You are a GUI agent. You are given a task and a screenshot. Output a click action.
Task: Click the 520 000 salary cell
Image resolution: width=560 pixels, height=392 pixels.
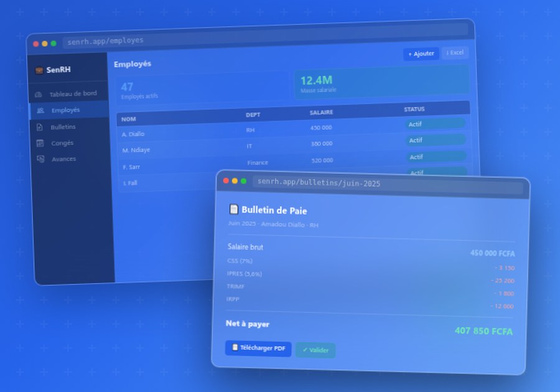pos(322,161)
